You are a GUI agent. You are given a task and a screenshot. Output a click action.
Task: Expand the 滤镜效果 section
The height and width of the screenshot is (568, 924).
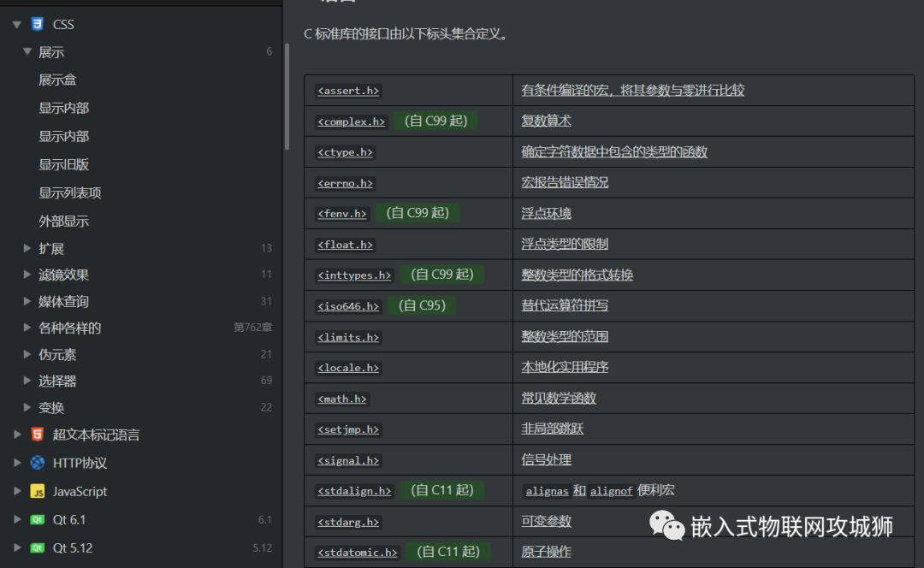coord(27,274)
